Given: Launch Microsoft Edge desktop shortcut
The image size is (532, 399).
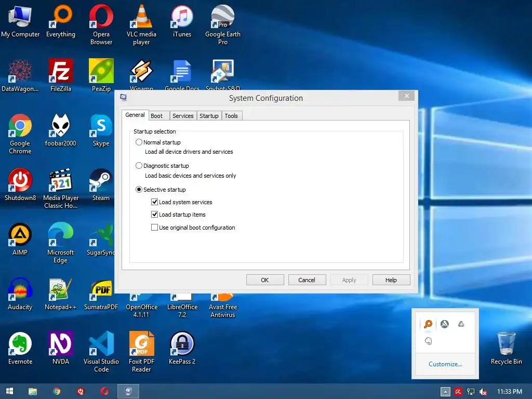Looking at the screenshot, I should [60, 243].
